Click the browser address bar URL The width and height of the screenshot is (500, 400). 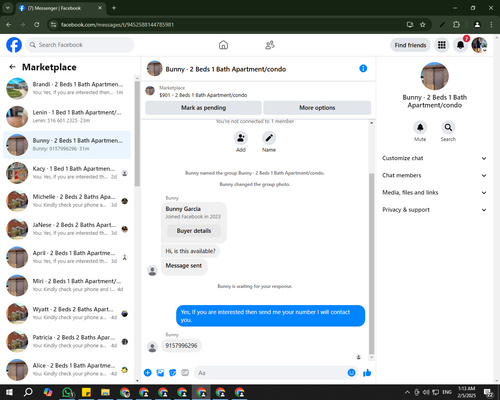coord(117,25)
